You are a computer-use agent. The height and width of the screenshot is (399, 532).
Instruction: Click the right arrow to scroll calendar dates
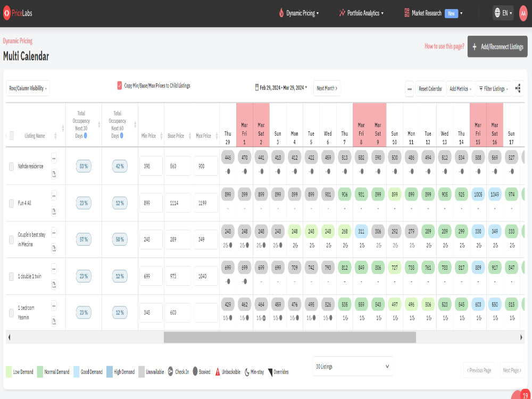(522, 337)
